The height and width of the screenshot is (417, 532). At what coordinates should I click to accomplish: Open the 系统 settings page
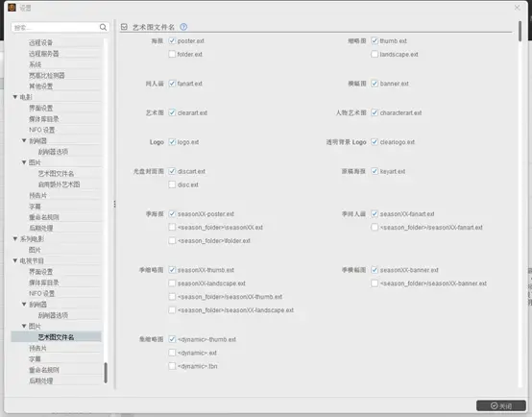(x=35, y=64)
